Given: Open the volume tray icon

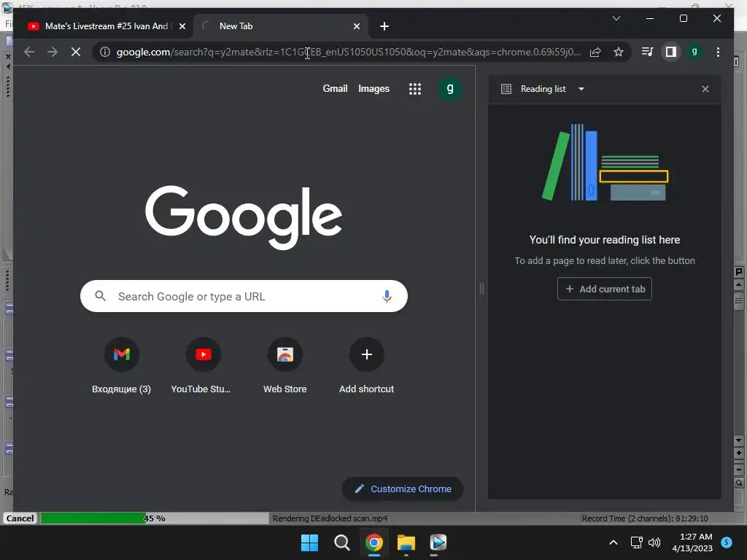Looking at the screenshot, I should [655, 542].
